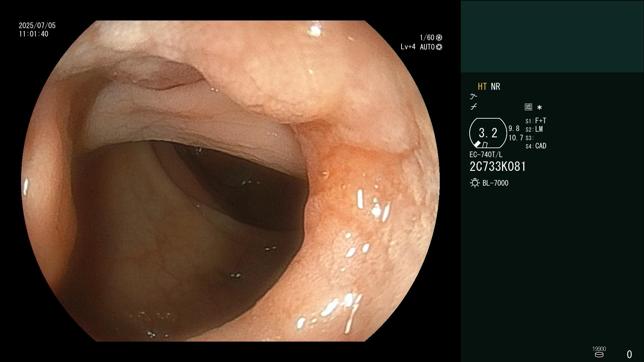This screenshot has width=644, height=362.
Task: Click the empty patient info panel
Action: coord(552,36)
